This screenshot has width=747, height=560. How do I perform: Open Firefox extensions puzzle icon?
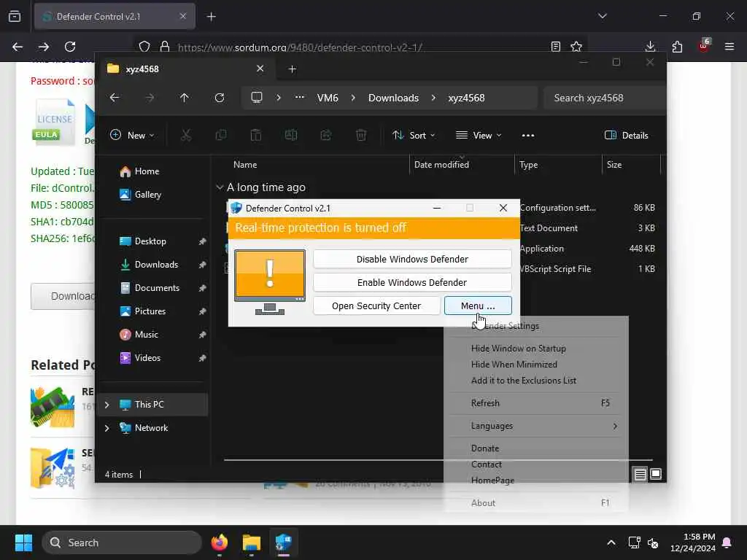(x=677, y=47)
